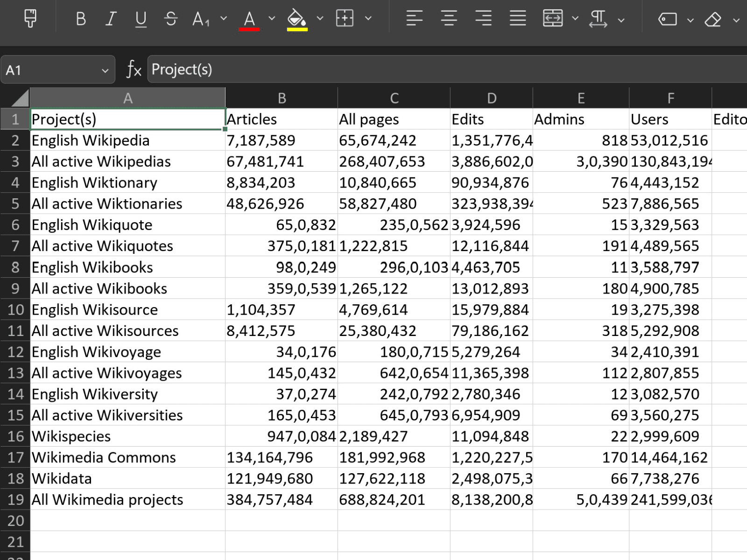Image resolution: width=747 pixels, height=560 pixels.
Task: Open the font color dropdown arrow
Action: (x=272, y=19)
